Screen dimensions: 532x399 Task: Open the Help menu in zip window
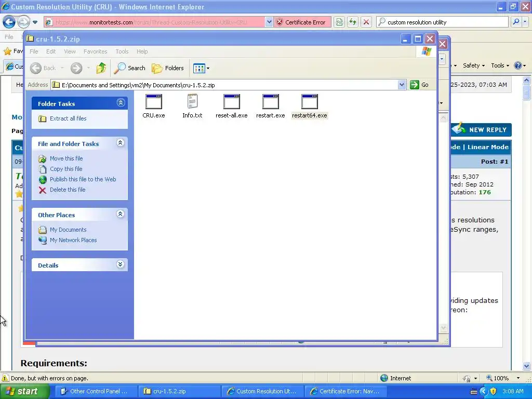click(142, 51)
